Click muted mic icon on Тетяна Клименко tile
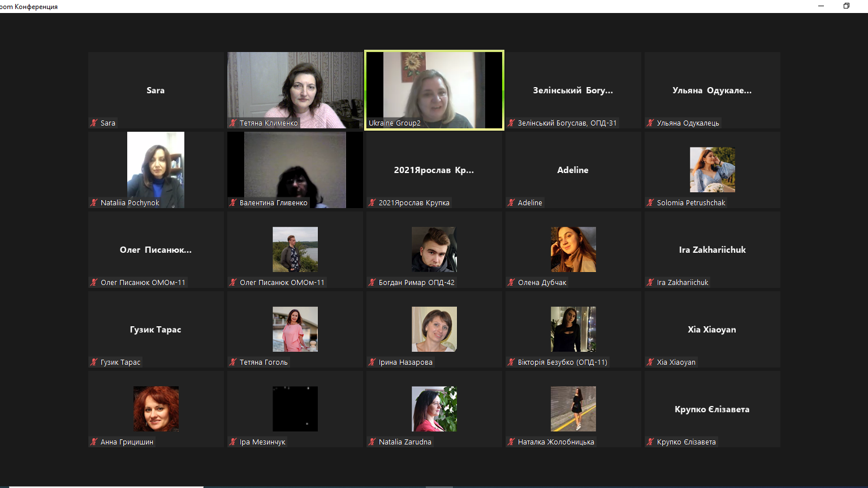The height and width of the screenshot is (488, 868). tap(233, 123)
